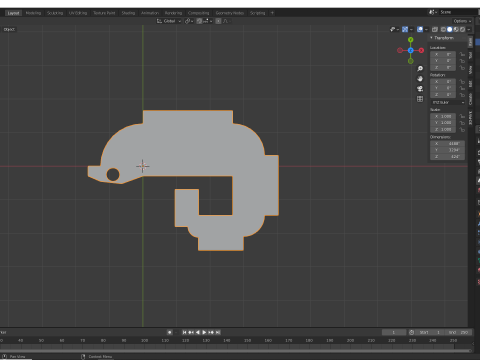Open the snapping options dropdown
The height and width of the screenshot is (360, 480).
207,21
